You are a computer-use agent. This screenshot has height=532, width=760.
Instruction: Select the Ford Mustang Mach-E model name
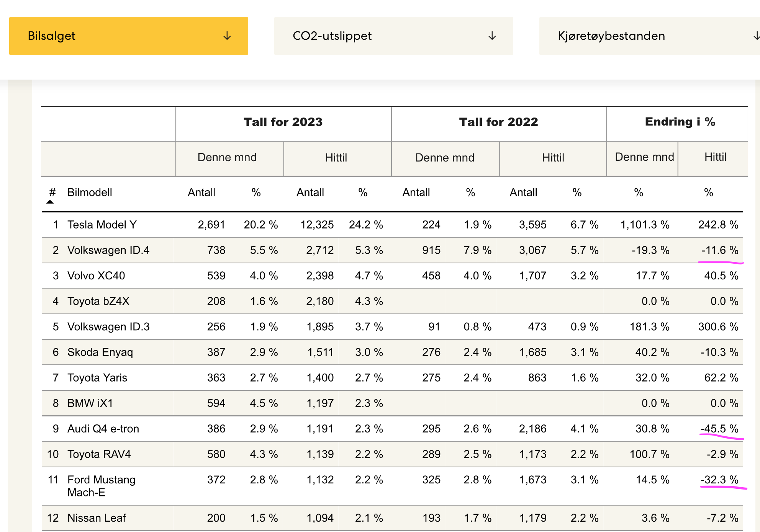click(x=102, y=486)
